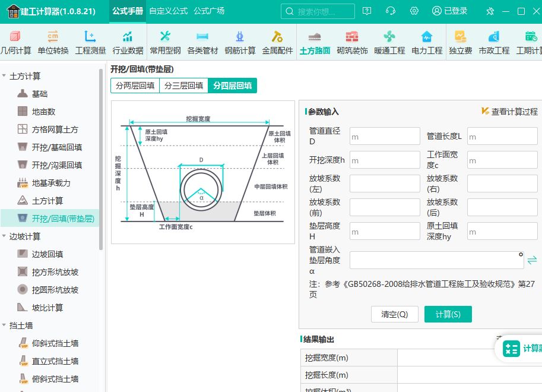The image size is (542, 392).
Task: Open 砌筑装饰 masonry decoration category
Action: coord(352,42)
